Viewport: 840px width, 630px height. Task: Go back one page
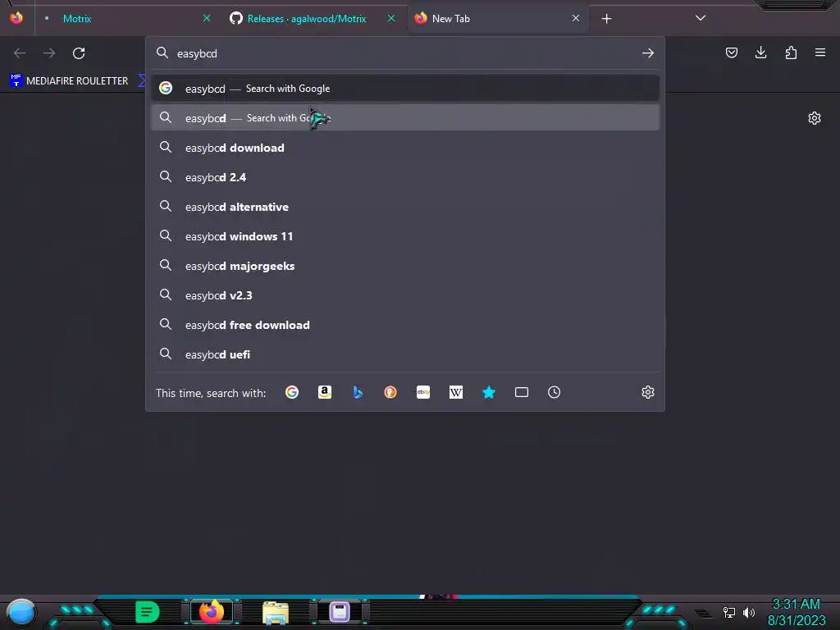pyautogui.click(x=20, y=53)
